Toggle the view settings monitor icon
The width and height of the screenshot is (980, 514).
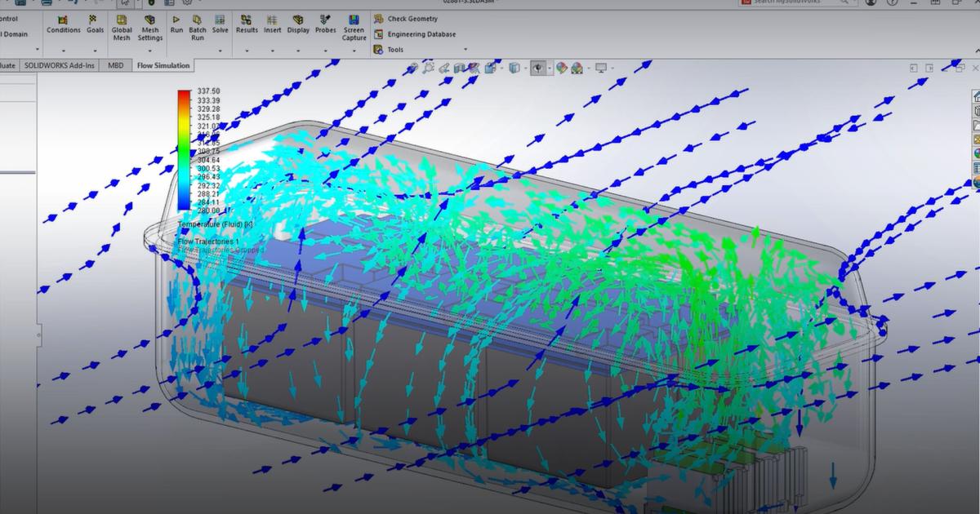click(601, 69)
